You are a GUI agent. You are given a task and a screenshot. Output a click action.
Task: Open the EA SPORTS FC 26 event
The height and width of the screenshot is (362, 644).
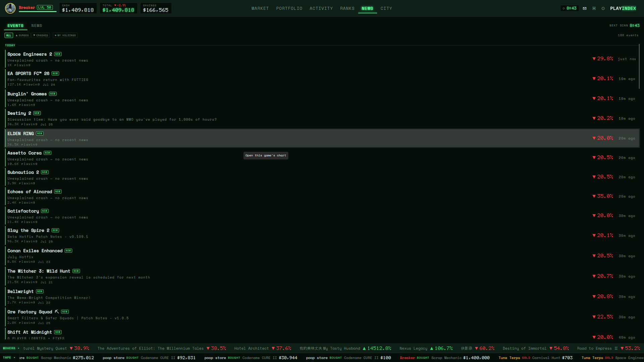pos(322,78)
